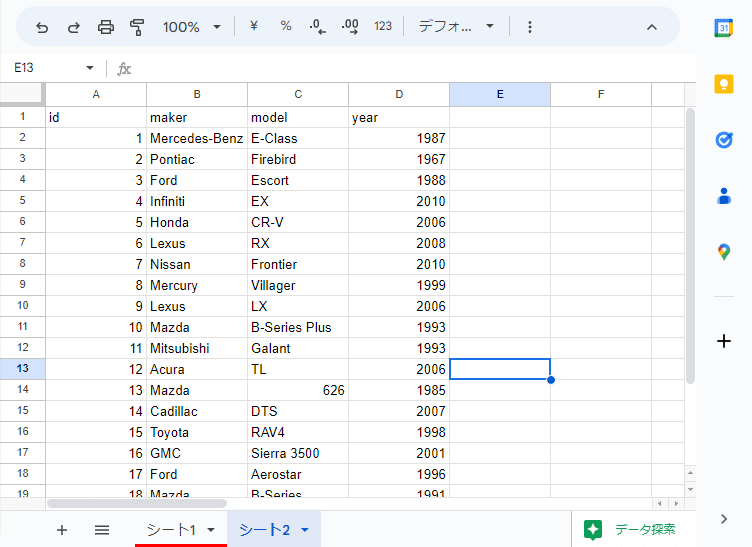Click the scroll up arrow
This screenshot has height=547, width=752.
click(x=690, y=473)
